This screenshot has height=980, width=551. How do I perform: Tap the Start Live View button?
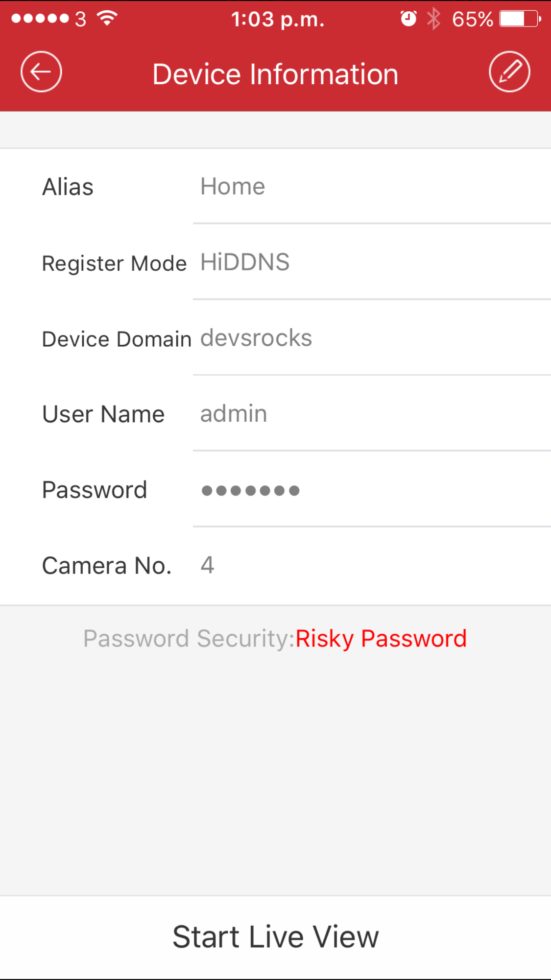pos(275,937)
